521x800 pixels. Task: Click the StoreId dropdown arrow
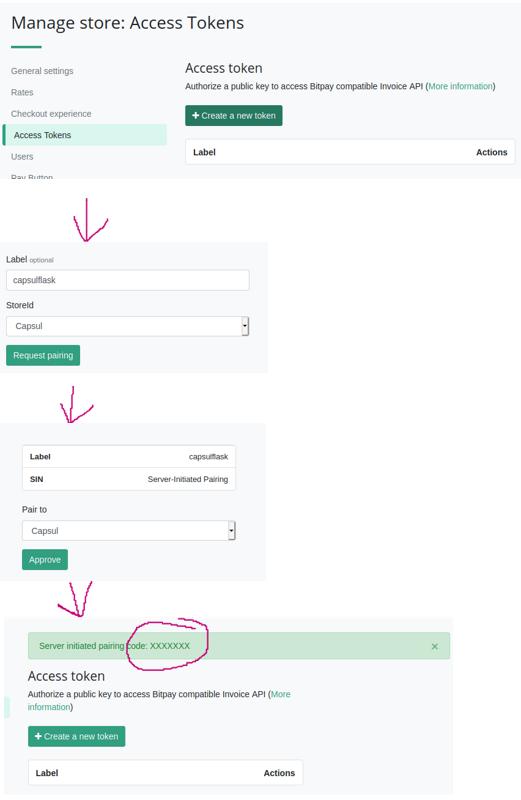click(x=245, y=326)
